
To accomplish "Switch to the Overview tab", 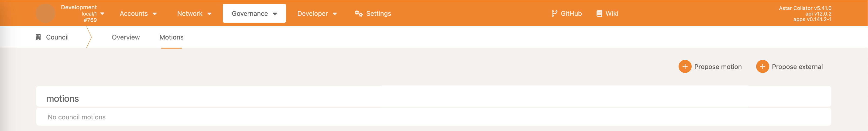I will [x=126, y=37].
